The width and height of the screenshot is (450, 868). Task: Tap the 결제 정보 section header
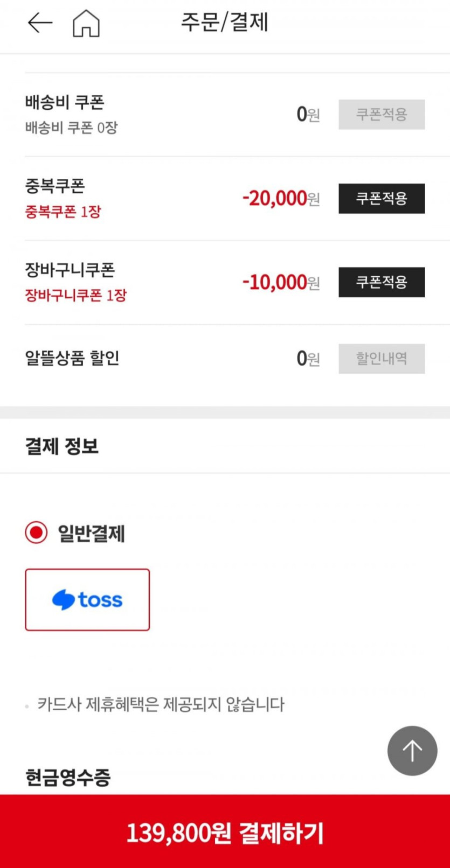[62, 446]
